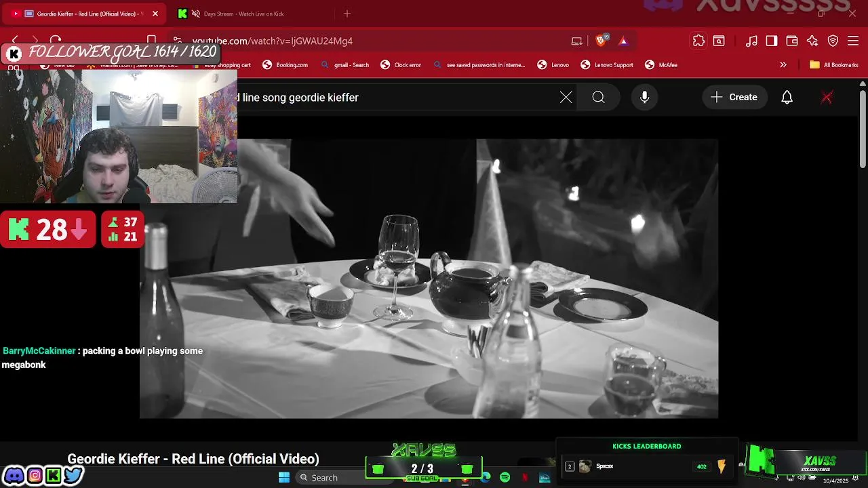Open the Lenovo Support bookmark
The height and width of the screenshot is (488, 868).
[x=607, y=65]
